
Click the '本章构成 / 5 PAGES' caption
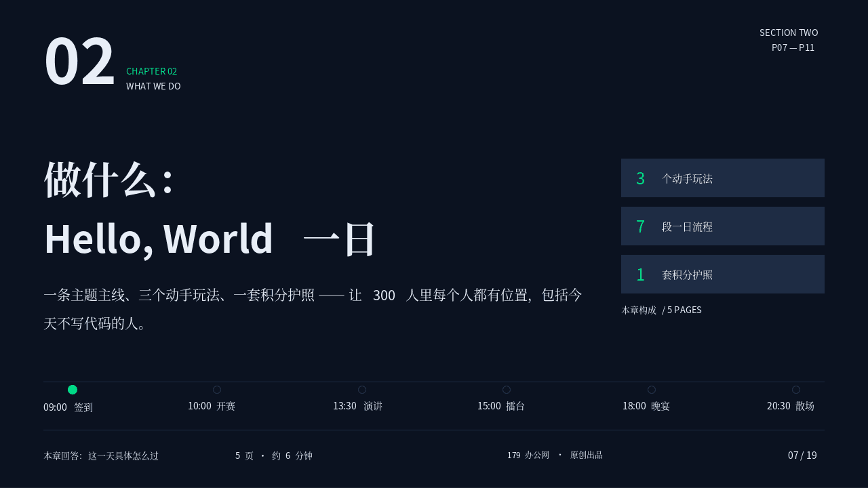click(661, 310)
